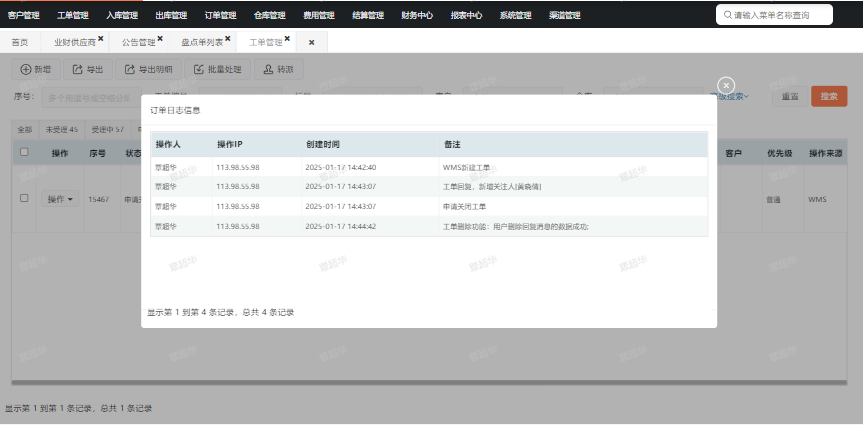Image resolution: width=863 pixels, height=425 pixels.
Task: Open the 报表中心 menu
Action: click(x=466, y=15)
